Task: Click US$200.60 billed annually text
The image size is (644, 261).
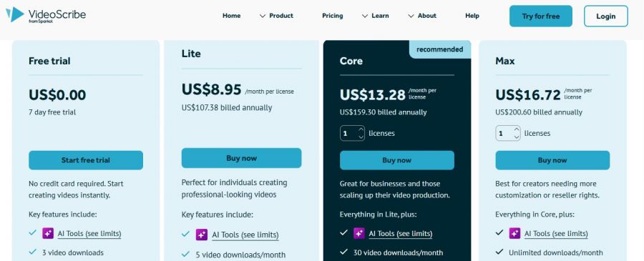Action: (539, 112)
